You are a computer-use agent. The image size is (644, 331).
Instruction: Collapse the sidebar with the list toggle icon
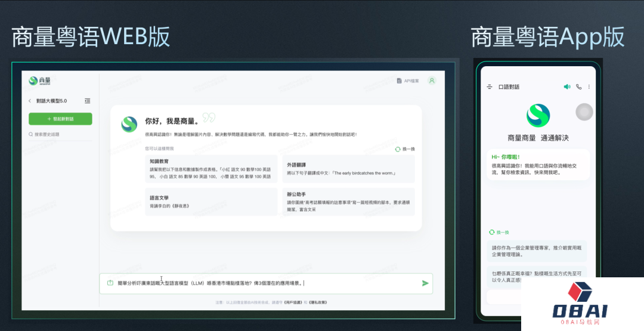88,101
